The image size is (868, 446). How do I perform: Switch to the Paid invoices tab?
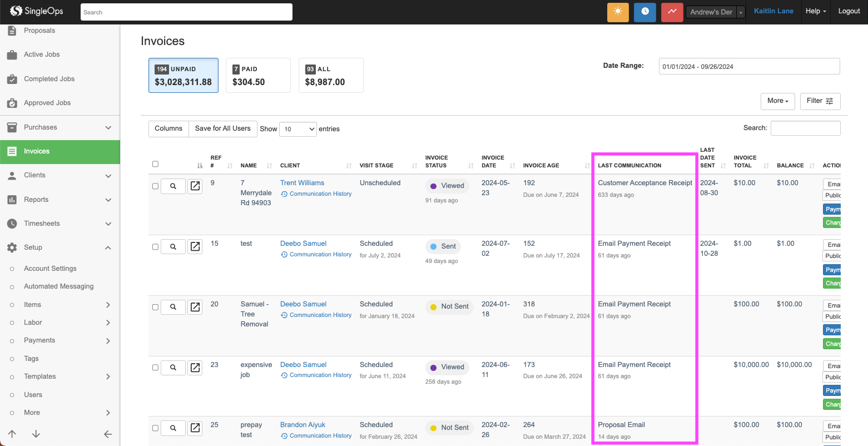(x=258, y=76)
